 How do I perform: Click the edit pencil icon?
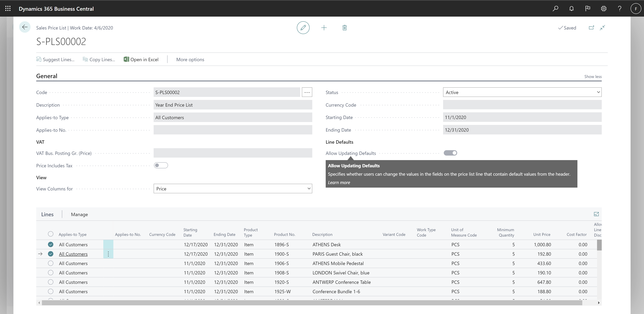click(x=304, y=27)
